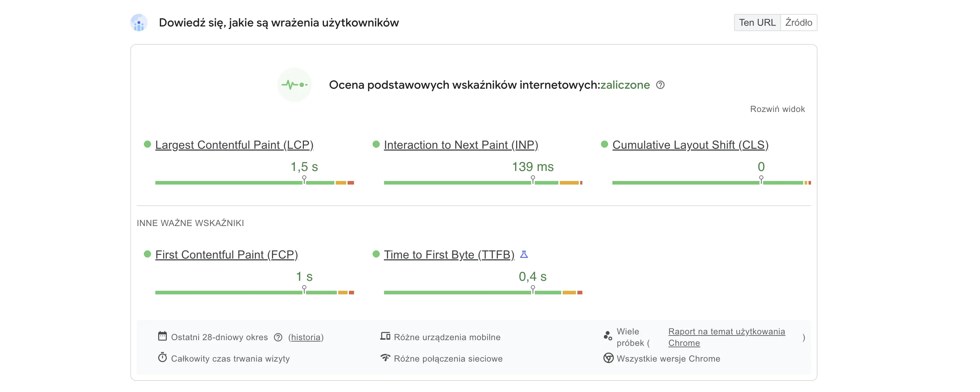Click the mobile devices icon
This screenshot has height=392, width=980.
[385, 336]
